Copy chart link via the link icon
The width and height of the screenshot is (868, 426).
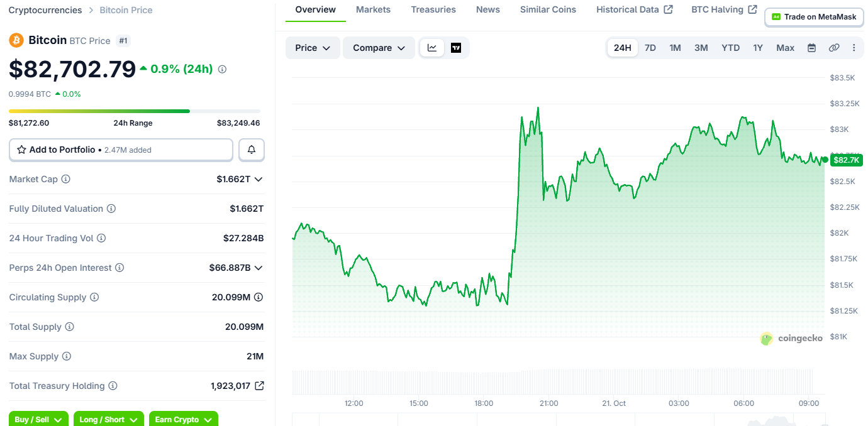click(834, 48)
